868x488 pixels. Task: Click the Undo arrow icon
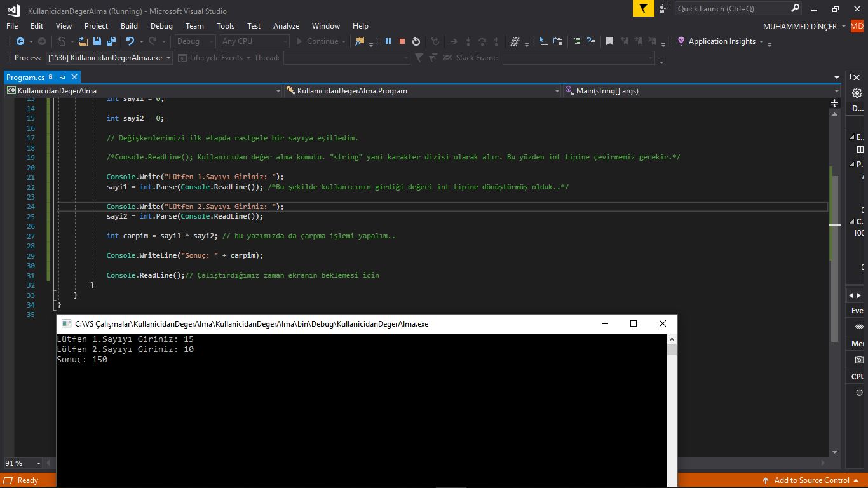click(x=130, y=41)
